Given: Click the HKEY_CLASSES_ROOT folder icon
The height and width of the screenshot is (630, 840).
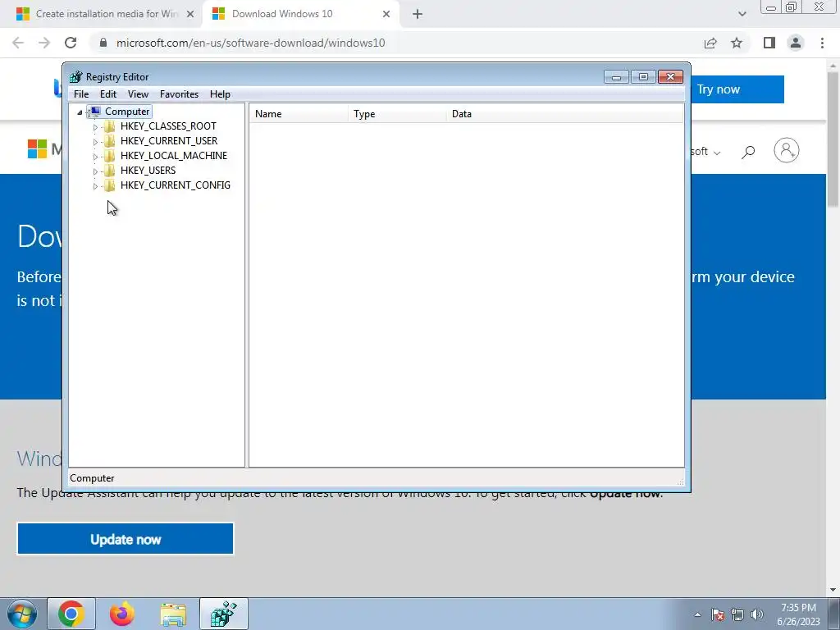Looking at the screenshot, I should pos(109,126).
